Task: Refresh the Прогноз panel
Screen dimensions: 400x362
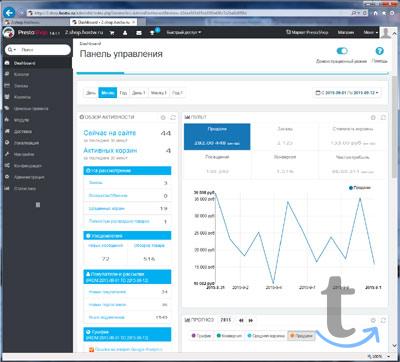Action: 383,320
